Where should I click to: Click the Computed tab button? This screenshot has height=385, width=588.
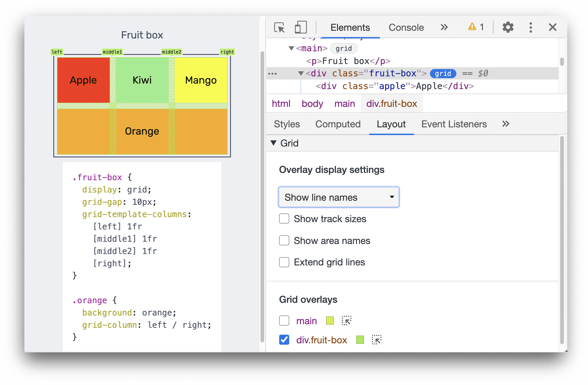(x=338, y=124)
